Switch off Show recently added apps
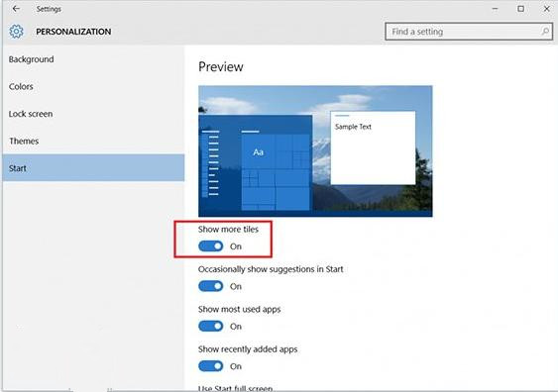558x392 pixels. 211,366
